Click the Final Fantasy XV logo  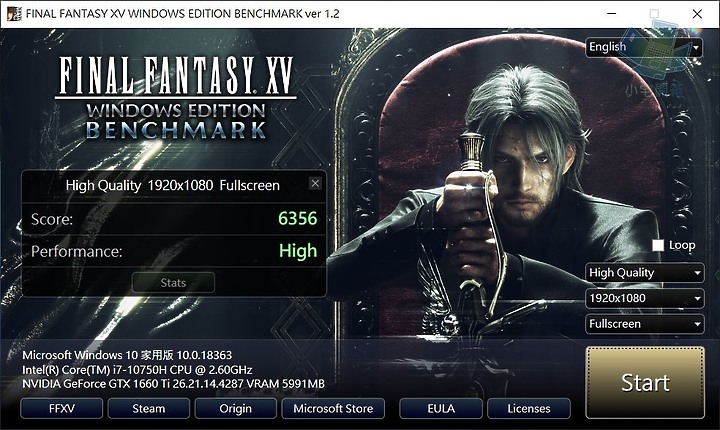pyautogui.click(x=176, y=97)
